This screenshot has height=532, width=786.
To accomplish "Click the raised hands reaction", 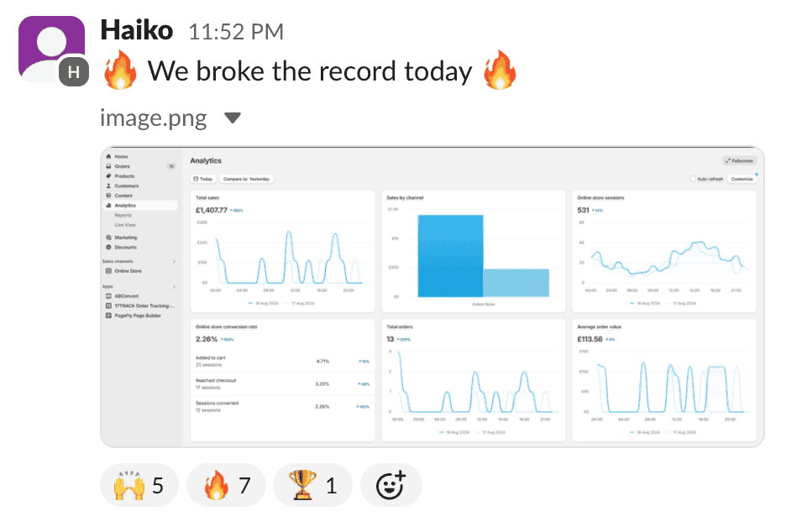I will point(139,485).
